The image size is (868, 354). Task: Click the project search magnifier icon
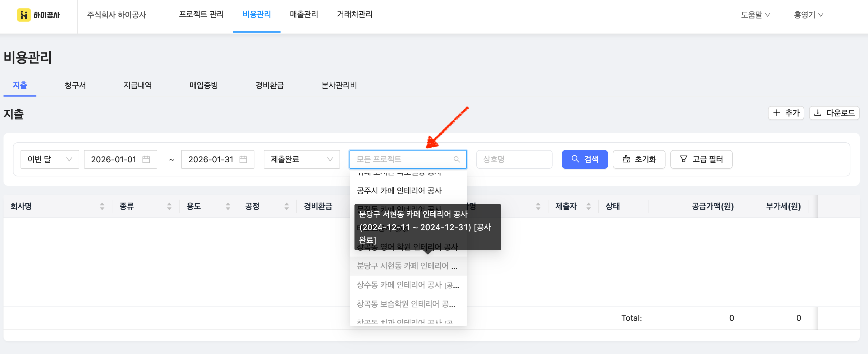[x=457, y=159]
